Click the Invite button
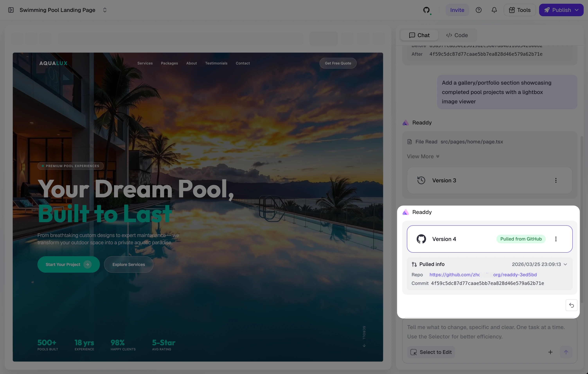 [x=457, y=10]
